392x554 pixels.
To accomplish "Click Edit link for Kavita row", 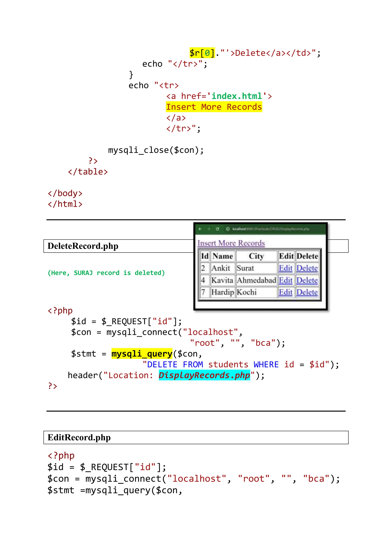I will pos(285,280).
